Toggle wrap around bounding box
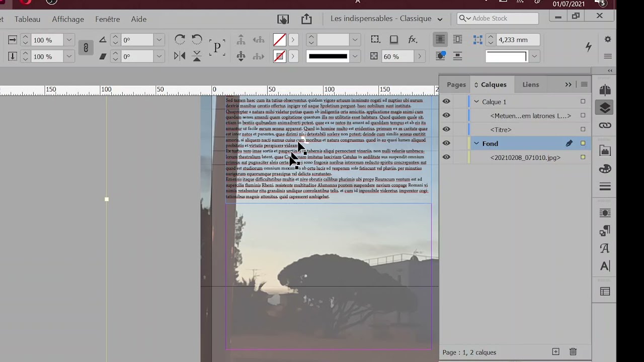The width and height of the screenshot is (644, 362). coord(457,40)
